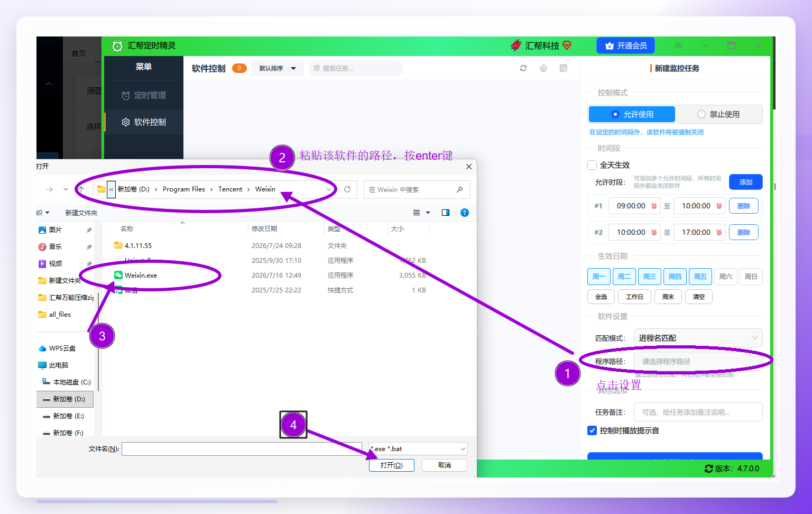Delete time period #1

click(744, 206)
